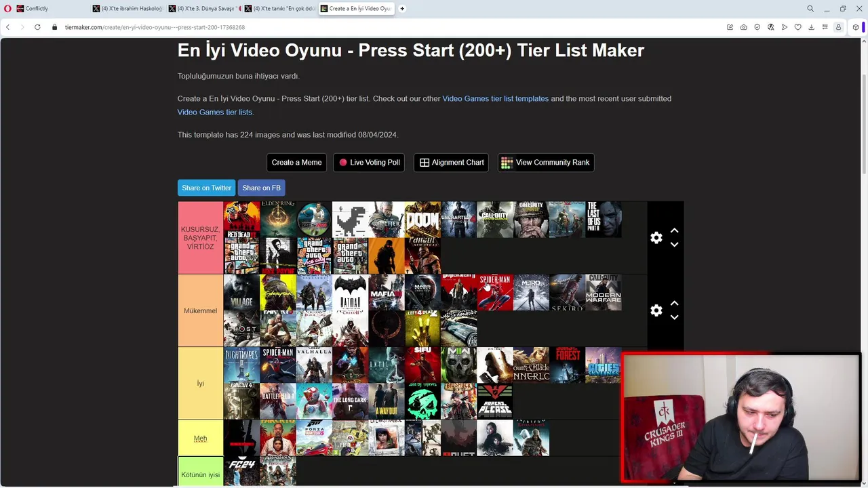This screenshot has width=868, height=488.
Task: Select The Last of Us Part II cover
Action: click(603, 220)
